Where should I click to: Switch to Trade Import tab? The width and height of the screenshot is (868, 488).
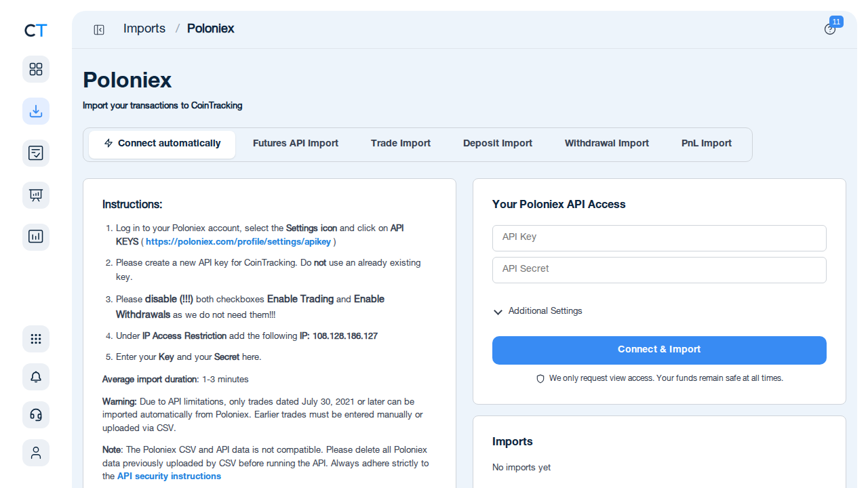coord(401,144)
